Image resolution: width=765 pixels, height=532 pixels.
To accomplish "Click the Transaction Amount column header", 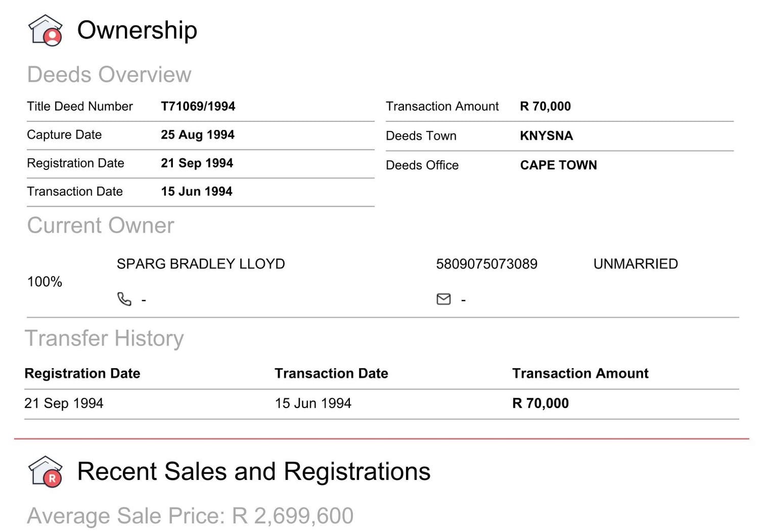I will click(x=580, y=373).
